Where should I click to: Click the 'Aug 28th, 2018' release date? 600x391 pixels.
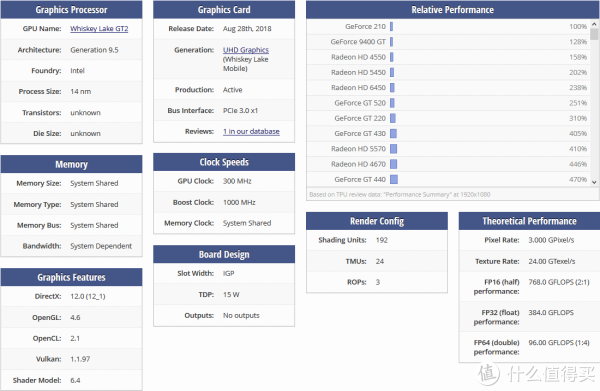247,29
